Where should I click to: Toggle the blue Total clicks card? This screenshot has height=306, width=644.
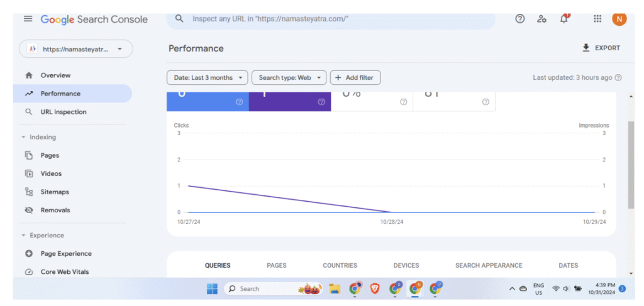pyautogui.click(x=208, y=100)
